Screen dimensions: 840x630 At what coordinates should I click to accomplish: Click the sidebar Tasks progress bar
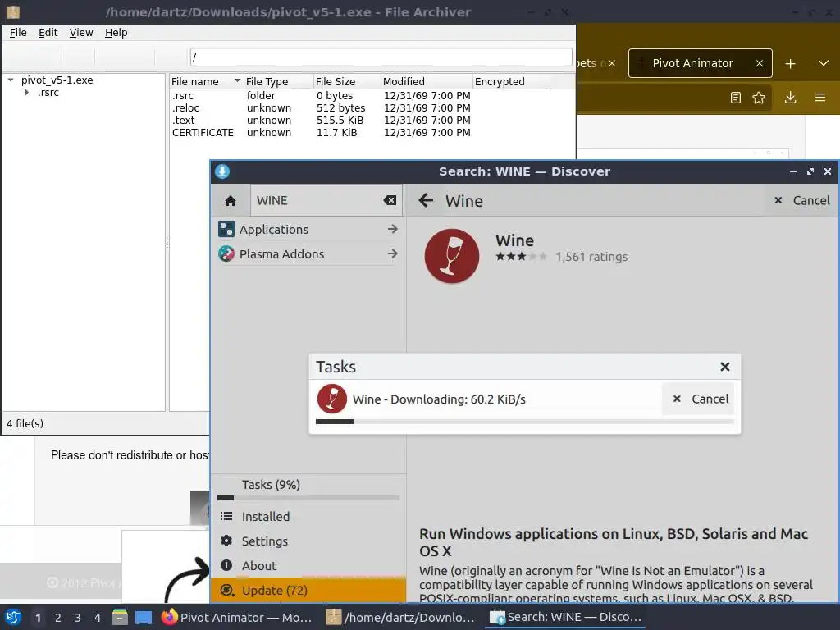click(x=308, y=498)
